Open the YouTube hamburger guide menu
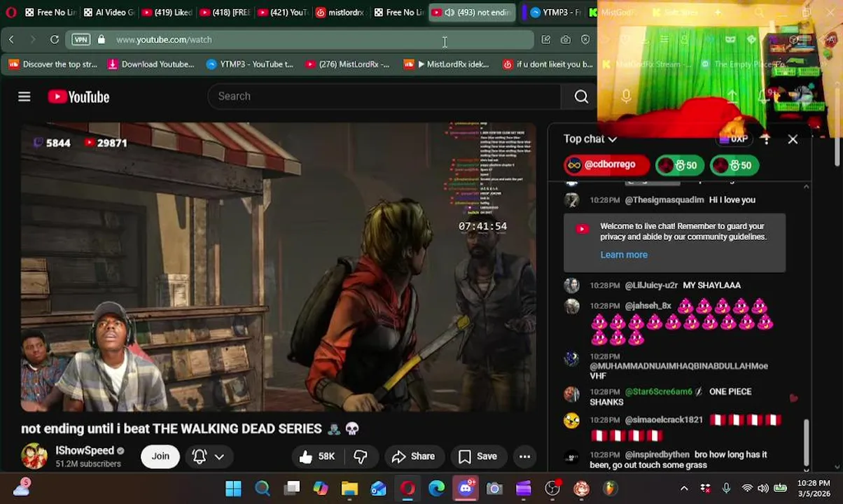Viewport: 843px width, 504px height. tap(25, 97)
